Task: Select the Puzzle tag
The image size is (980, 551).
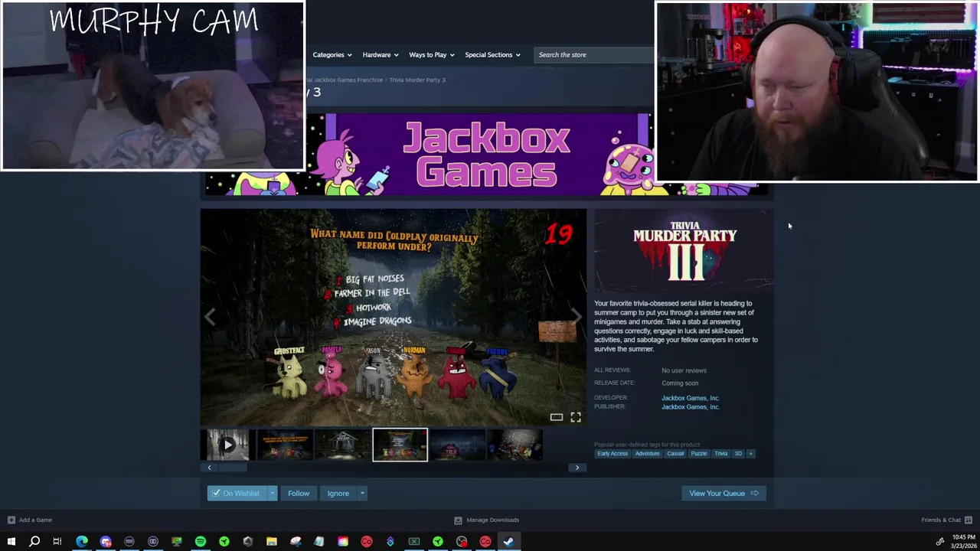Action: click(699, 454)
